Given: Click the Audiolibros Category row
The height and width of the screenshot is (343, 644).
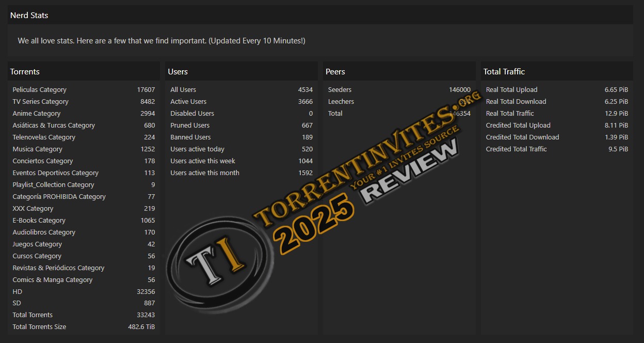Looking at the screenshot, I should click(44, 232).
